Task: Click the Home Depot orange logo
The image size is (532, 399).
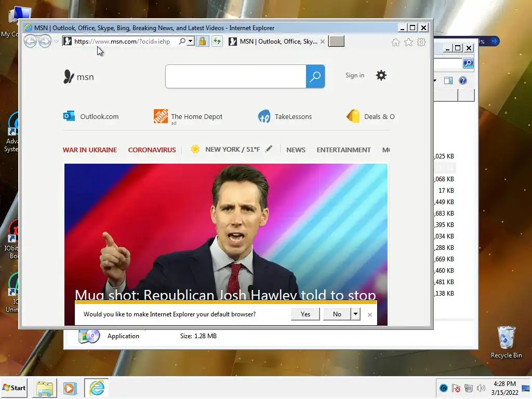Action: [x=161, y=116]
